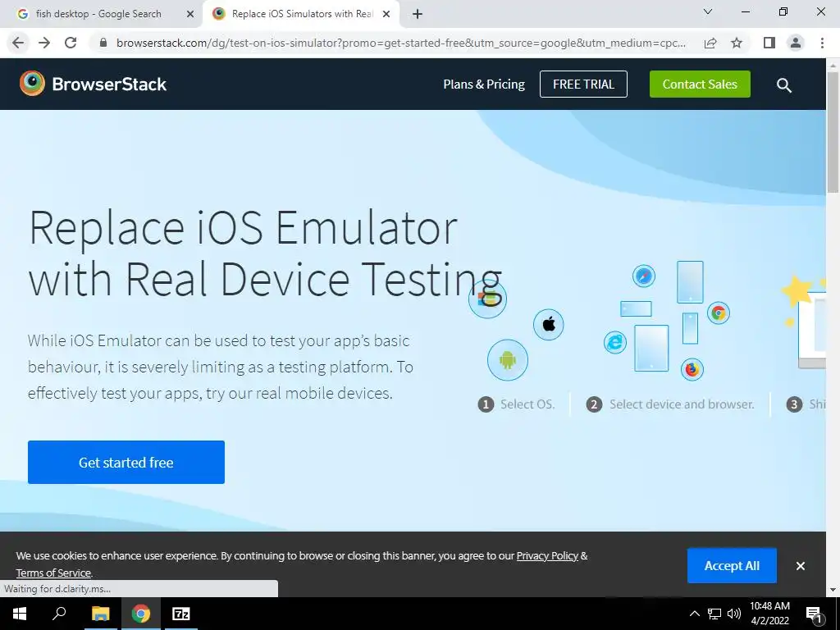Open the volume tray icon

pyautogui.click(x=734, y=614)
